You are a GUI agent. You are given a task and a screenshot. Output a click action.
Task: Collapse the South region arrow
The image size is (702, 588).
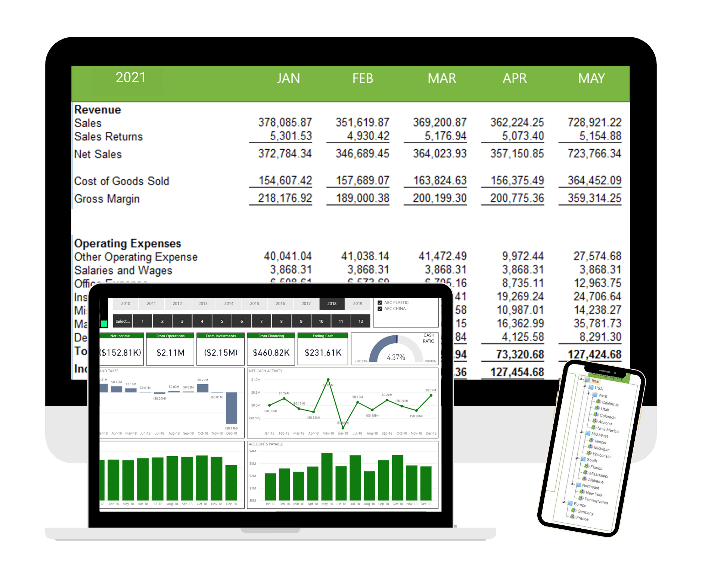click(577, 458)
